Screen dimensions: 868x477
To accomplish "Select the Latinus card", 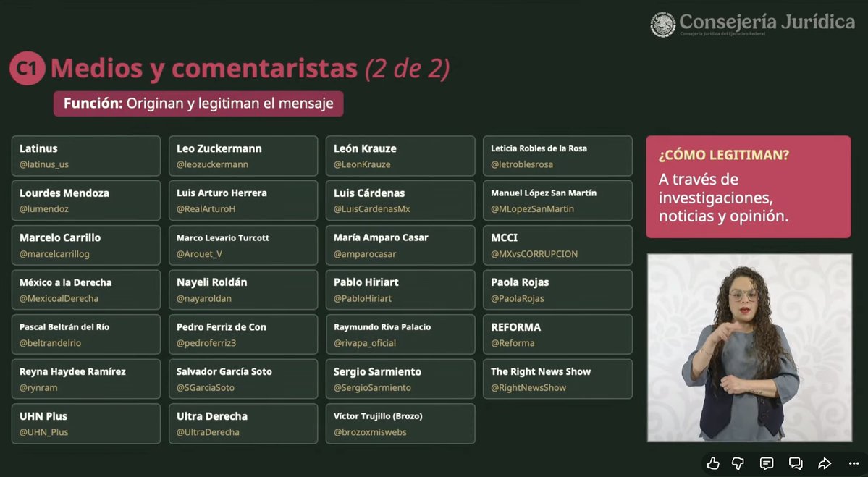I will tap(86, 156).
